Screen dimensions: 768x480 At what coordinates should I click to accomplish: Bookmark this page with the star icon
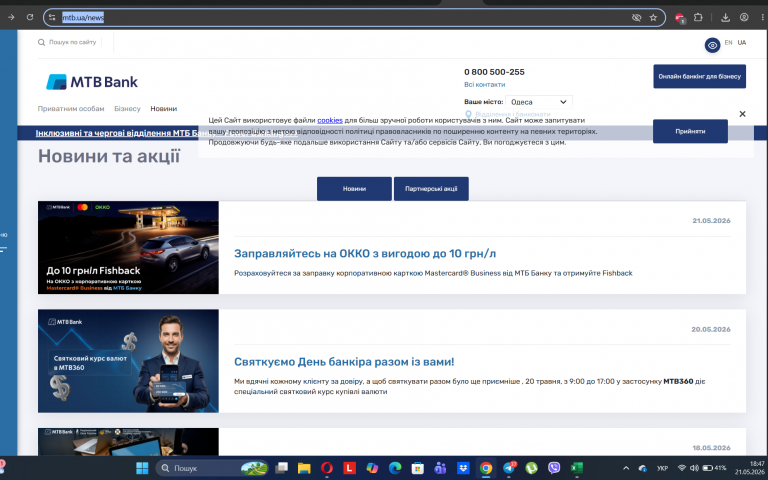[653, 18]
